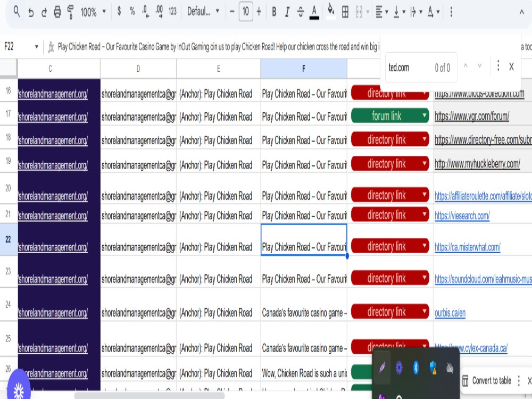Open the Name box dropdown next to F22
532x399 pixels.
pos(36,46)
